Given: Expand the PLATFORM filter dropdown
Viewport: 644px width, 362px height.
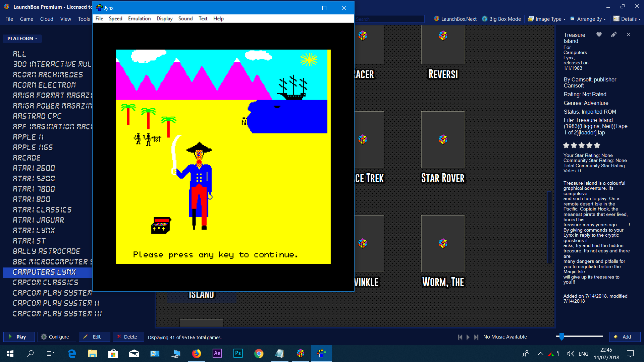Looking at the screenshot, I should [x=22, y=39].
